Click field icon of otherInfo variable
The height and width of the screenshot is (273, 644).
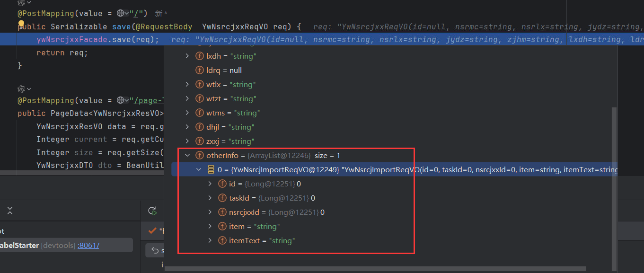200,155
